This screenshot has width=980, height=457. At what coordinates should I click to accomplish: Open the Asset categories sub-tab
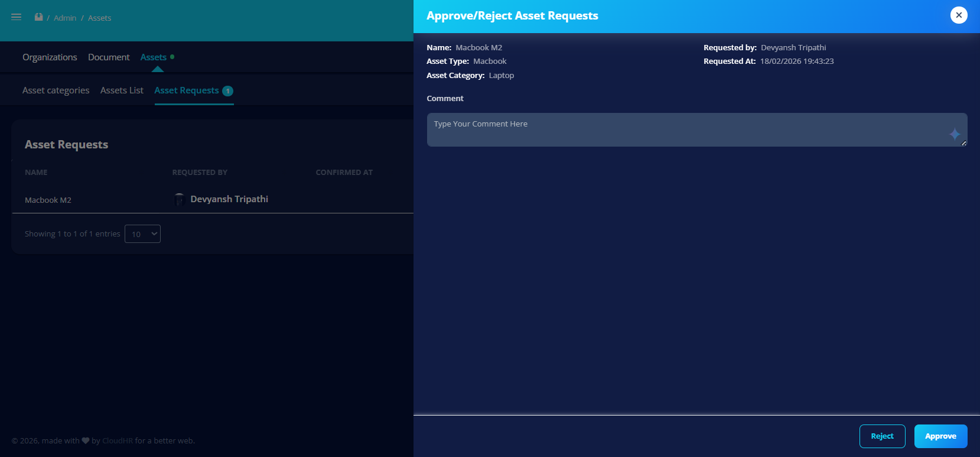pos(56,90)
